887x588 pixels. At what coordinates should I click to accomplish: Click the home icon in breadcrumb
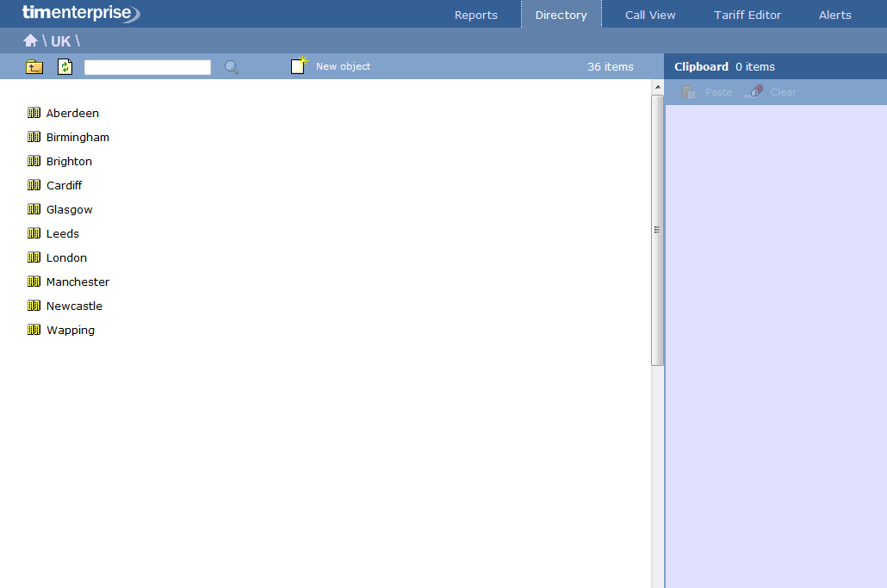tap(30, 40)
